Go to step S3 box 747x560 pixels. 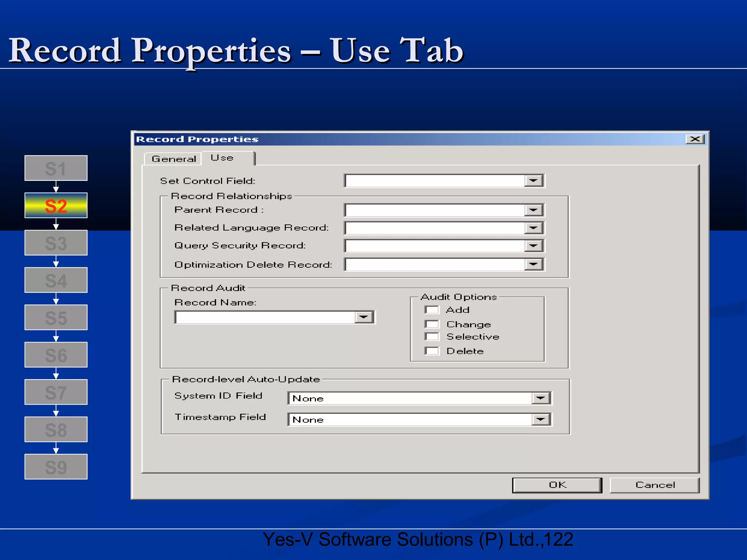coord(56,243)
